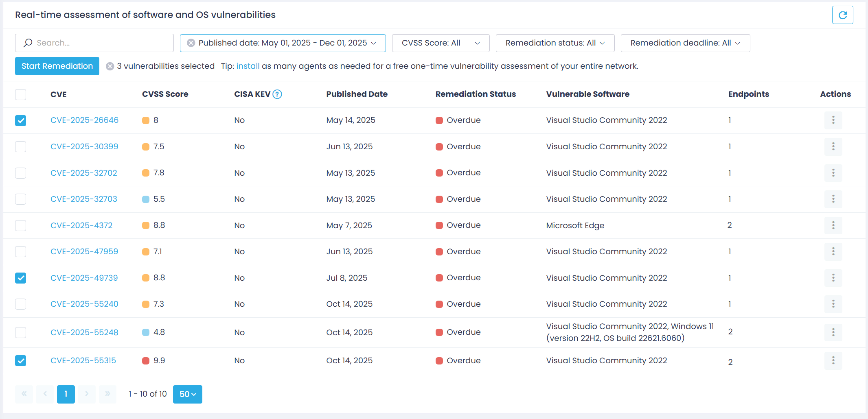The width and height of the screenshot is (868, 419).
Task: Open the actions menu for CVE-2025-4372
Action: click(x=833, y=225)
